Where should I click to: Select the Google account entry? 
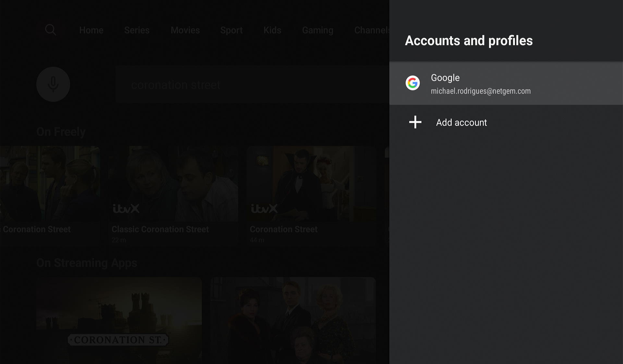506,83
